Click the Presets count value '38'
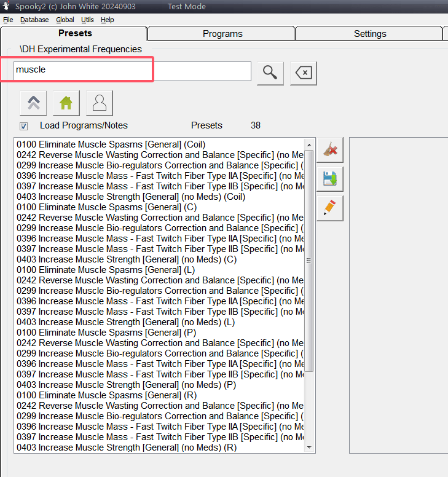 tap(256, 125)
